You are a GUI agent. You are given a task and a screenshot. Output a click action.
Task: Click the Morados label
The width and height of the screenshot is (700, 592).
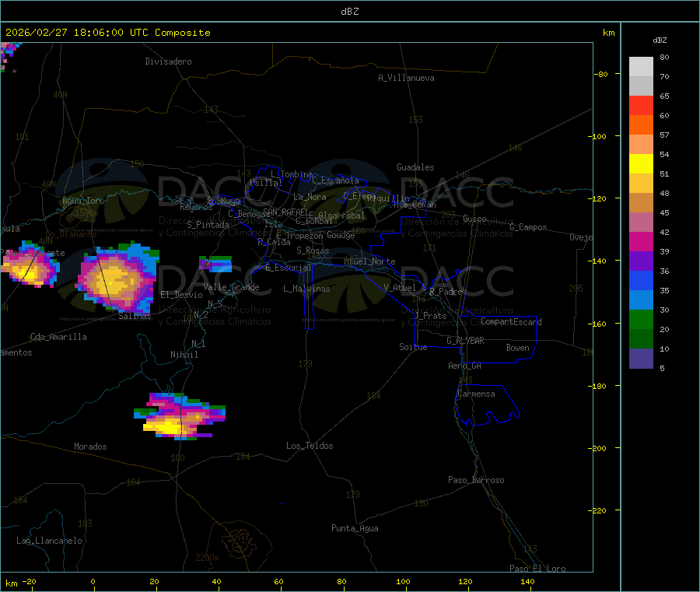[90, 447]
